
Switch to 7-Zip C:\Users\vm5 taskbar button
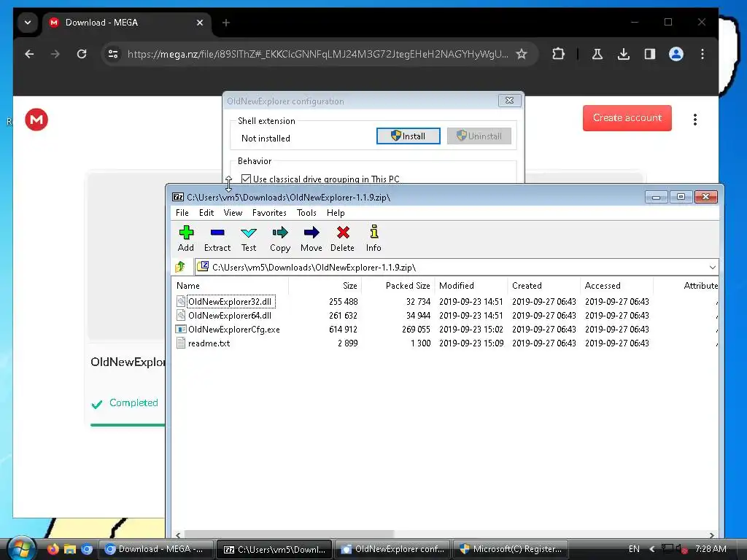[x=274, y=549]
